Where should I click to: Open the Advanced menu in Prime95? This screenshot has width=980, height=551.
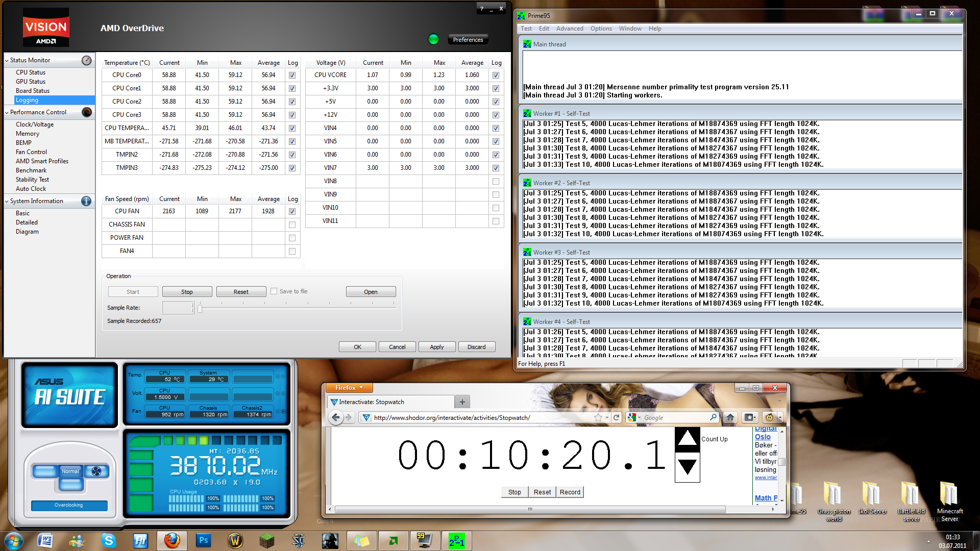click(x=570, y=29)
